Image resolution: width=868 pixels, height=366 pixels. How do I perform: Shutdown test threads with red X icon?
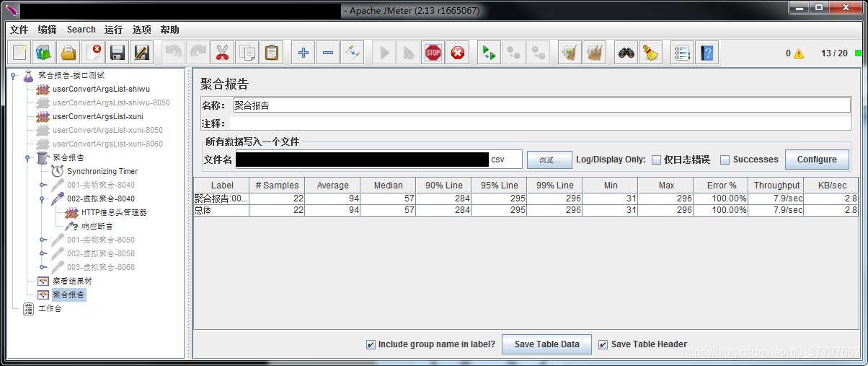(457, 53)
